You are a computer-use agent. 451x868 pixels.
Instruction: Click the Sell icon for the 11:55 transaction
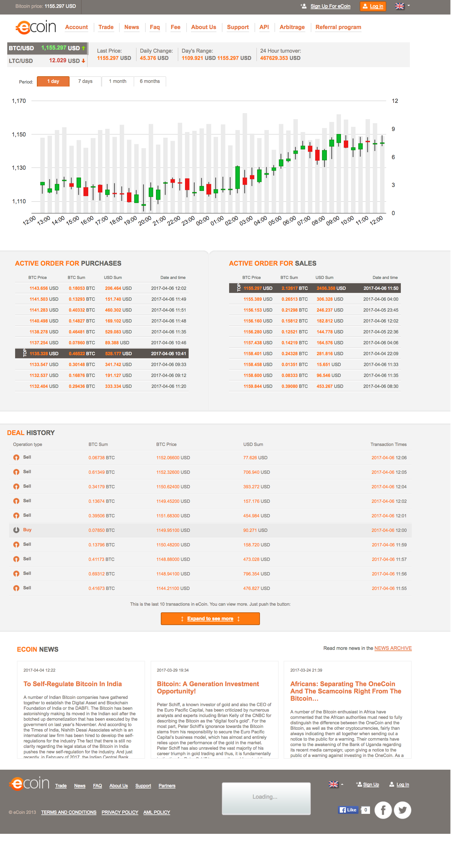tap(16, 588)
